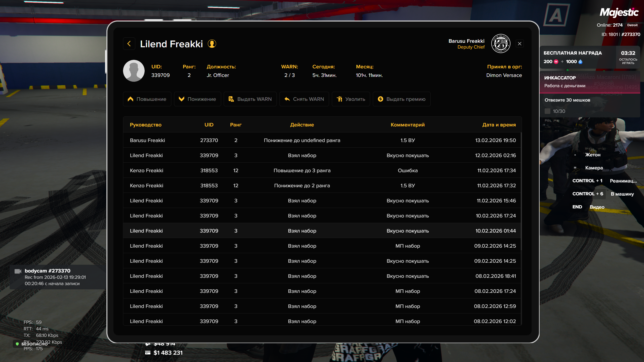Click the Дата и время column header
This screenshot has width=644, height=362.
(x=499, y=125)
